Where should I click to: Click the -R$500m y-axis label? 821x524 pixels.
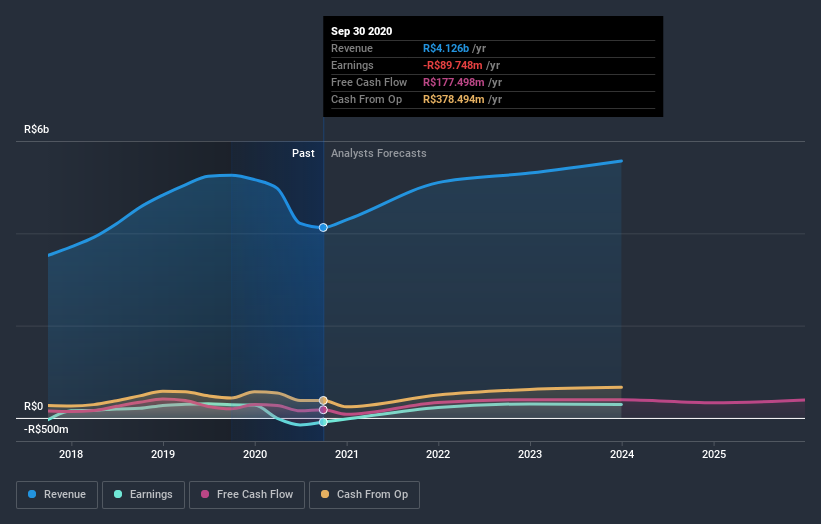click(46, 429)
